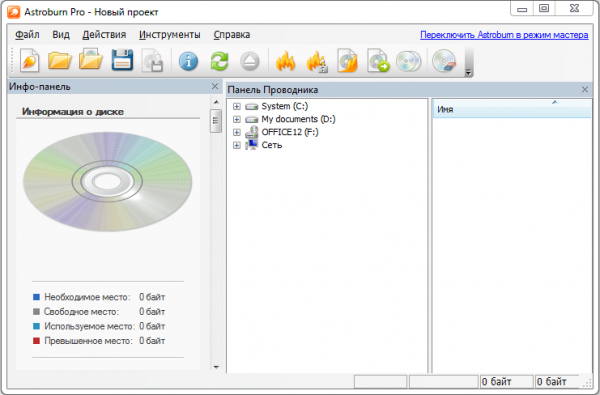The image size is (600, 395).
Task: Open the Вид menu
Action: (61, 34)
